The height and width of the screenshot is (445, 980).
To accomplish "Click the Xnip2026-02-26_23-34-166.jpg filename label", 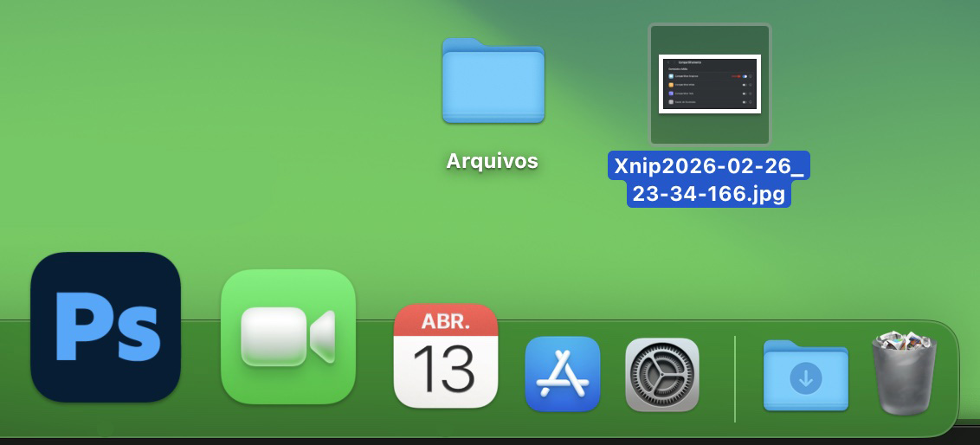I will tap(708, 180).
